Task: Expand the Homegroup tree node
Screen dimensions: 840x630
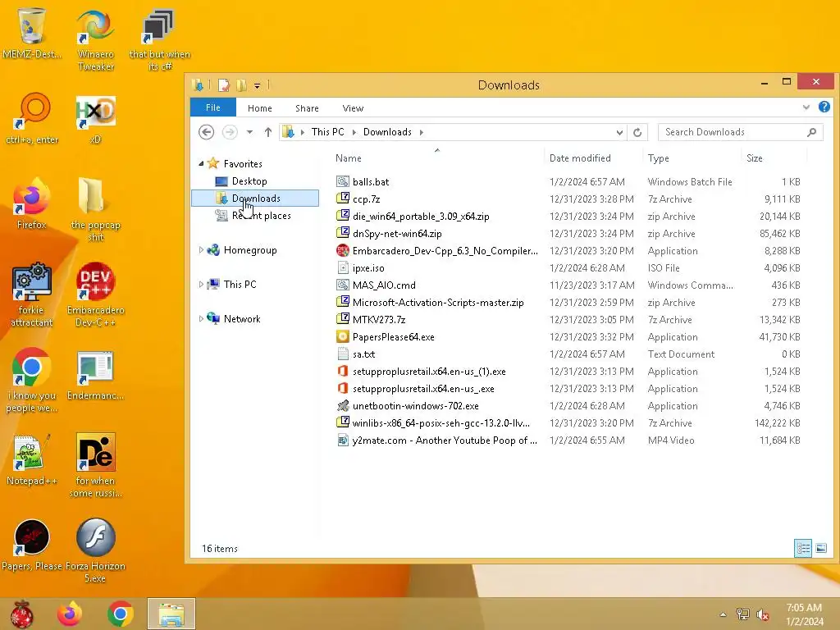Action: (x=201, y=249)
